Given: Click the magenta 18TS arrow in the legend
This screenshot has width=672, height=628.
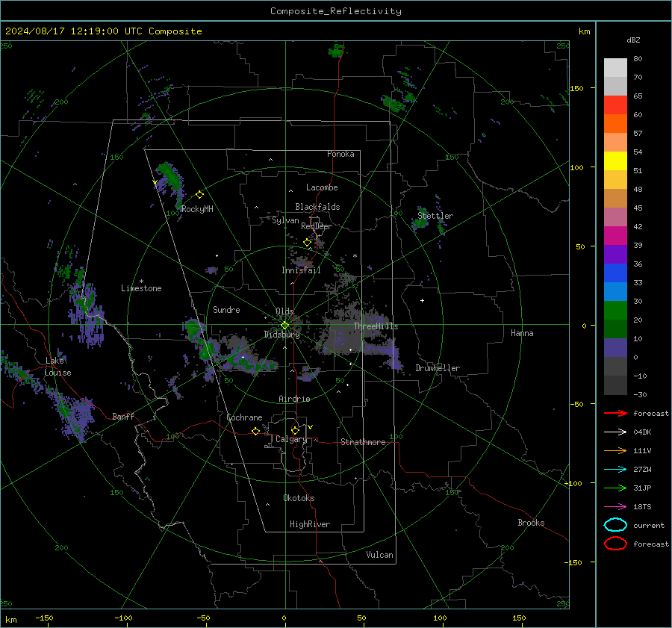Looking at the screenshot, I should 615,507.
